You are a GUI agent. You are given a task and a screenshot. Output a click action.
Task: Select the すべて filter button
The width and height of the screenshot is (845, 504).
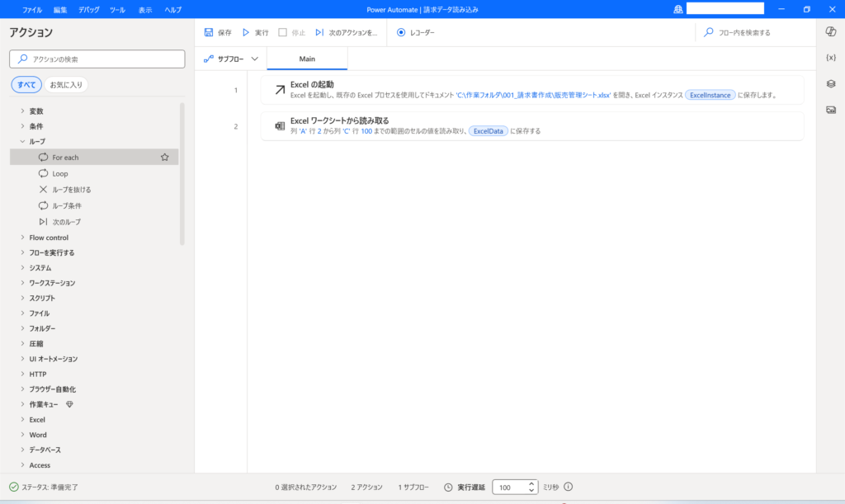26,84
